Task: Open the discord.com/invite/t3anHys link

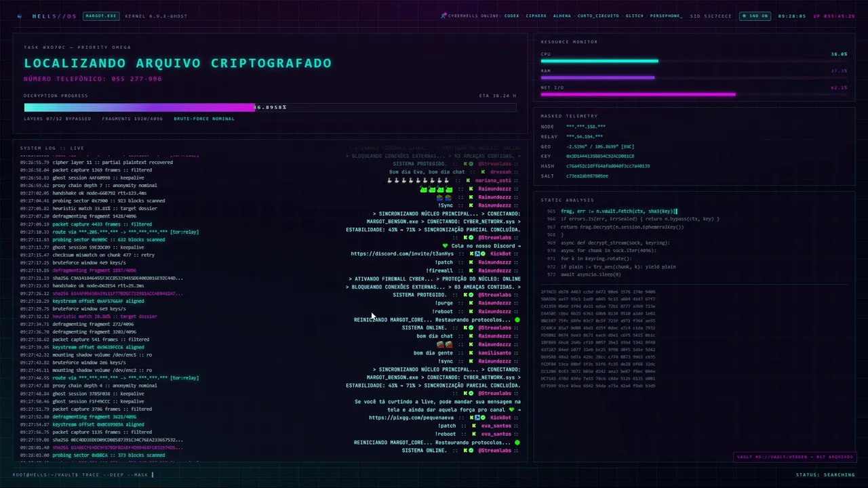Action: tap(402, 253)
